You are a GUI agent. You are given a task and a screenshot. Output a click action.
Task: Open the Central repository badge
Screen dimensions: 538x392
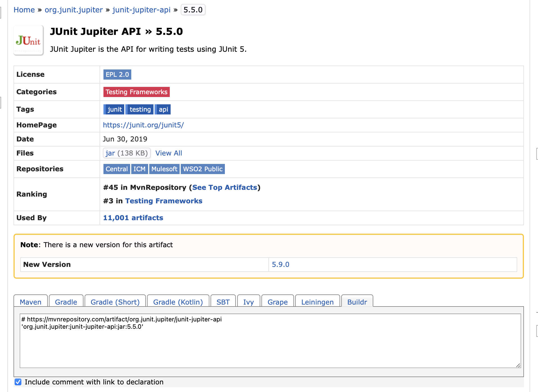117,169
